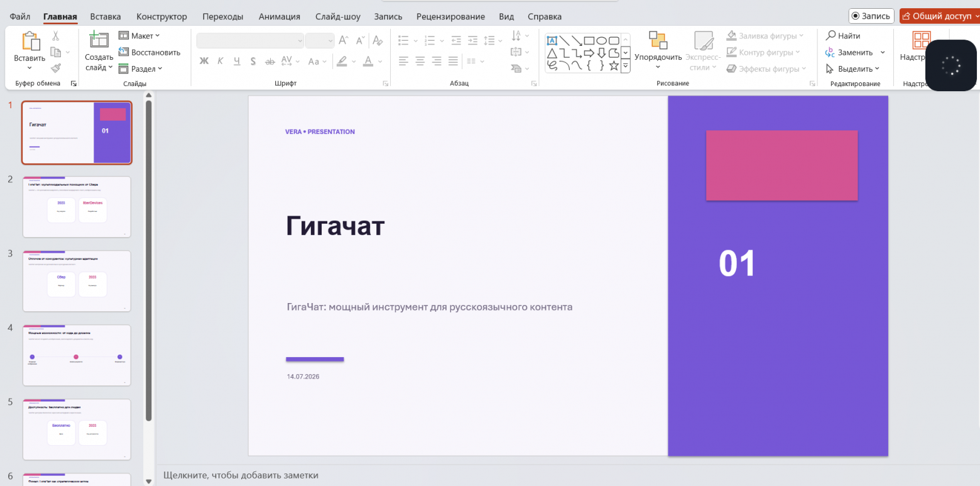Select the right arrow block shape
The image size is (980, 486).
(589, 53)
